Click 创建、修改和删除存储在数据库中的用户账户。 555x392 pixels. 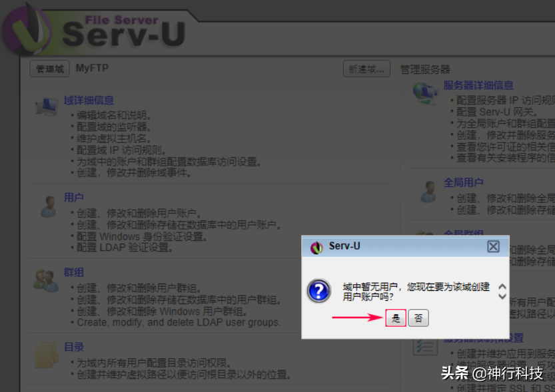point(179,225)
